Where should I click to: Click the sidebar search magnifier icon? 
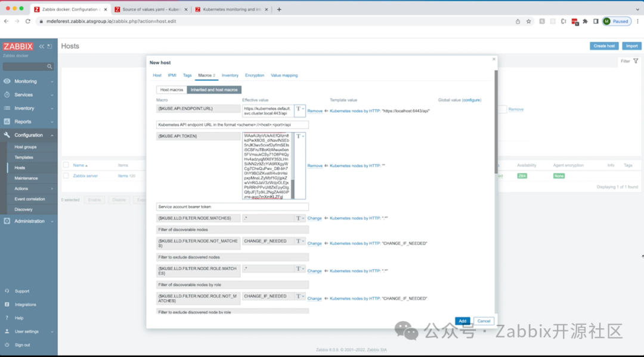[x=49, y=67]
